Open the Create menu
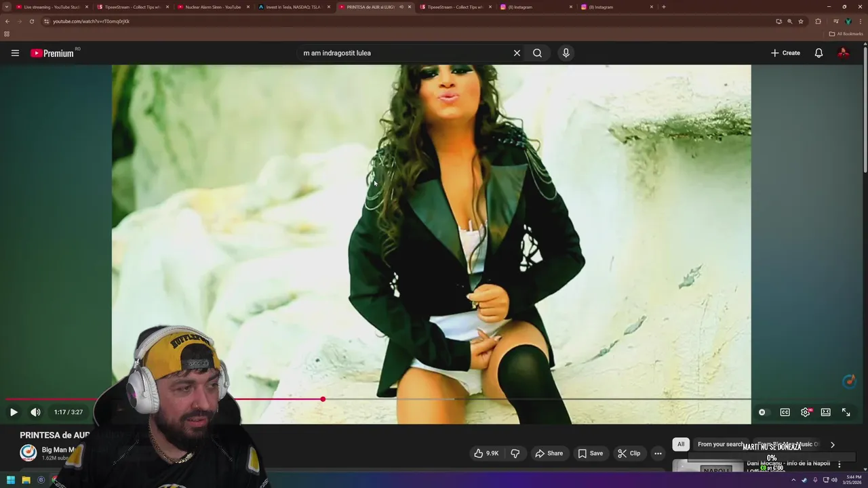This screenshot has height=488, width=868. click(785, 53)
